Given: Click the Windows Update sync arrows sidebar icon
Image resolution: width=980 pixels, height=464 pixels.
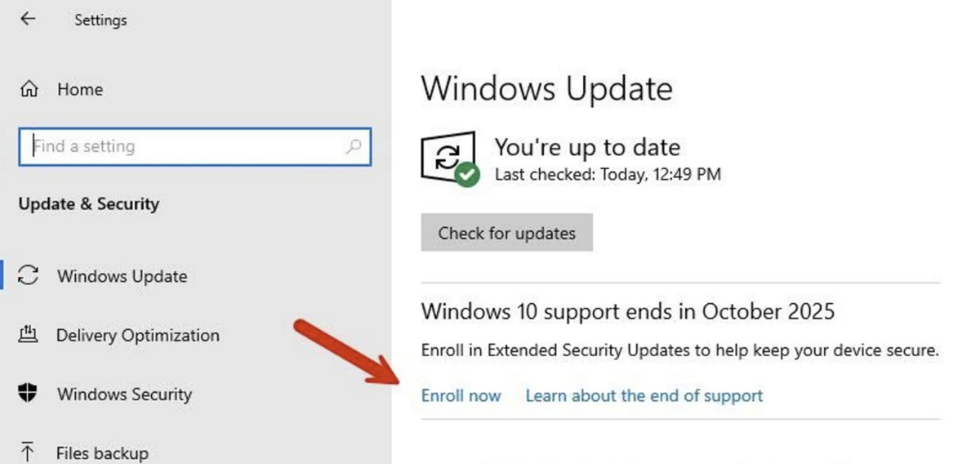Looking at the screenshot, I should 29,276.
